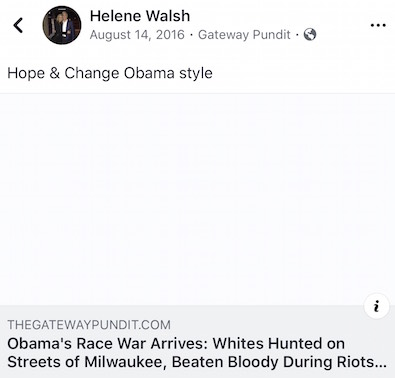Viewport: 395px width, 378px height.
Task: Open the "Obama's Race War Arrives" article headline
Action: (197, 353)
